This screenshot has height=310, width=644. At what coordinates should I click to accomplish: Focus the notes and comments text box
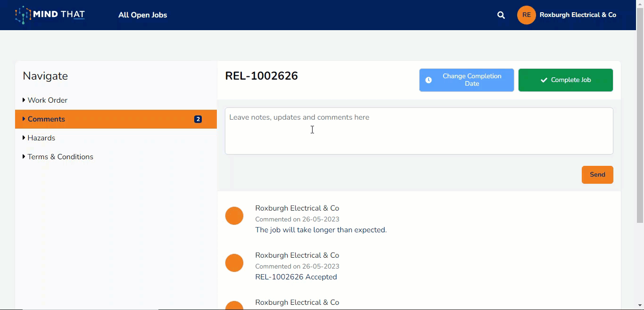pos(419,131)
